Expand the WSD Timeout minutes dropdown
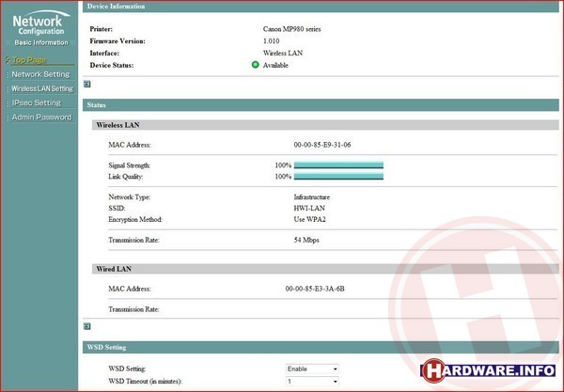564x392 pixels. 312,382
